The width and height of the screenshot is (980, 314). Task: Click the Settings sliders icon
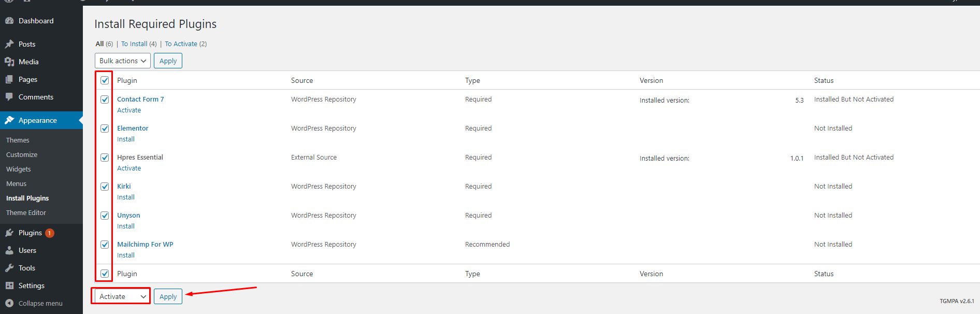9,286
